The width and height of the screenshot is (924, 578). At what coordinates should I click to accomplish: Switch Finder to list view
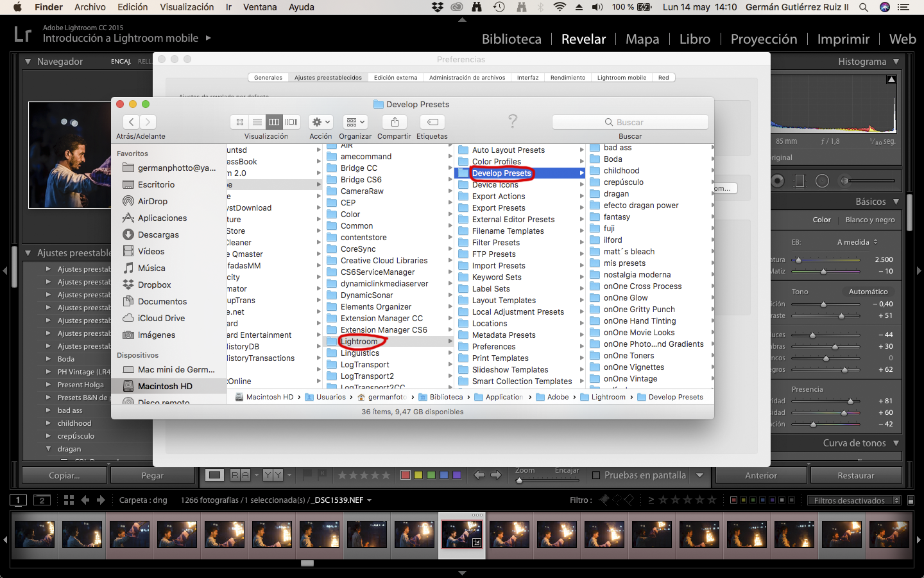[x=257, y=122]
